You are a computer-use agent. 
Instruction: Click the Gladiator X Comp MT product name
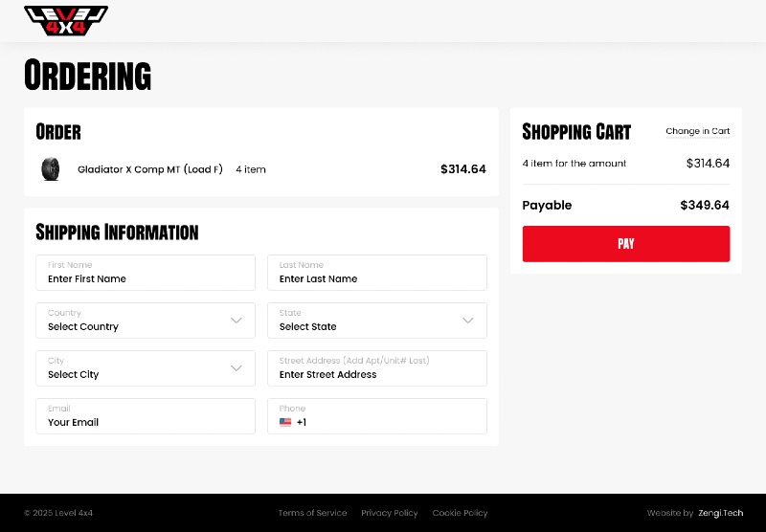[149, 169]
